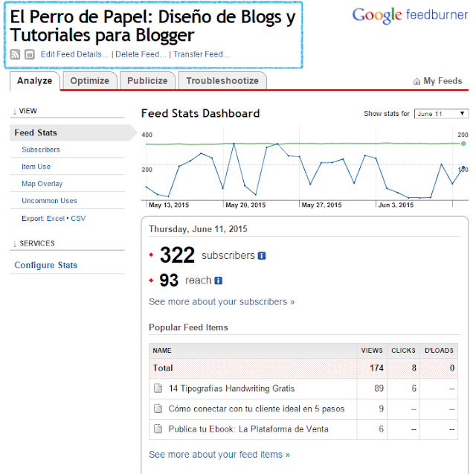Screen dimensions: 476x474
Task: Click the gray feed page icon
Action: [29, 54]
